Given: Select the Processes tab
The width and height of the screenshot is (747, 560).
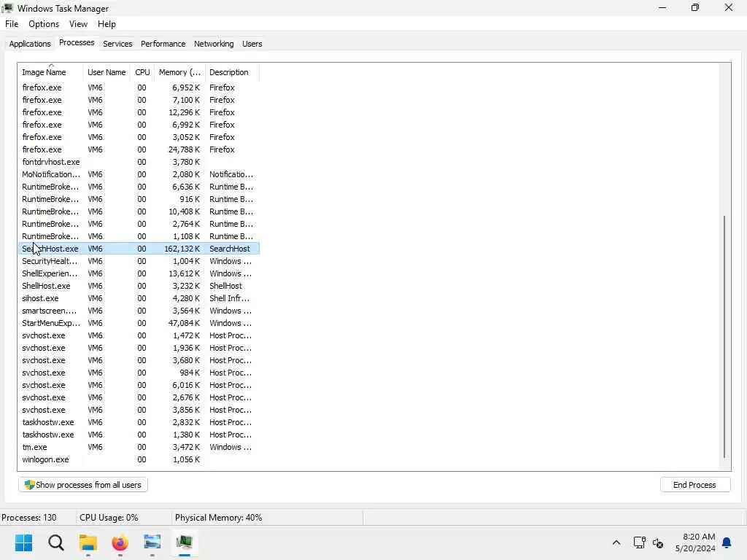Looking at the screenshot, I should coord(77,42).
